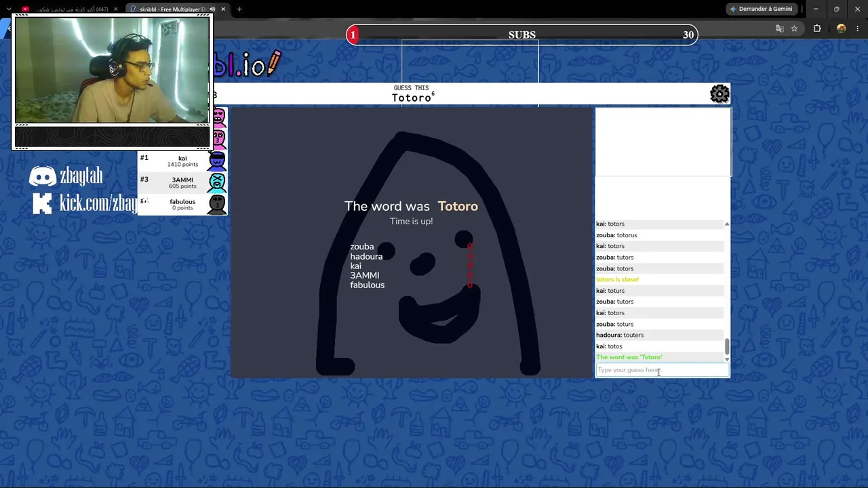Close the skribbl tab
Viewport: 868px width, 488px height.
coord(223,9)
